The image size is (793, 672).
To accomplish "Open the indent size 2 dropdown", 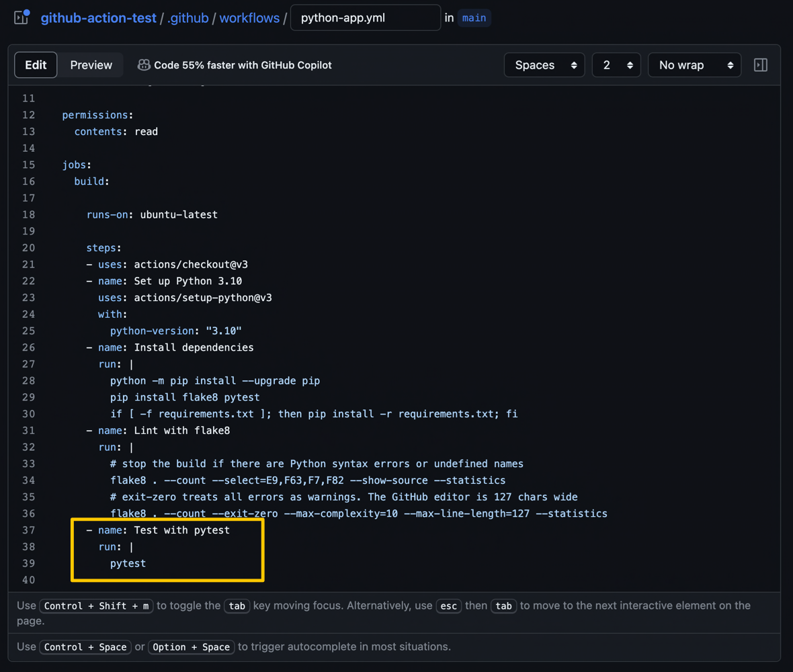I will (x=616, y=65).
